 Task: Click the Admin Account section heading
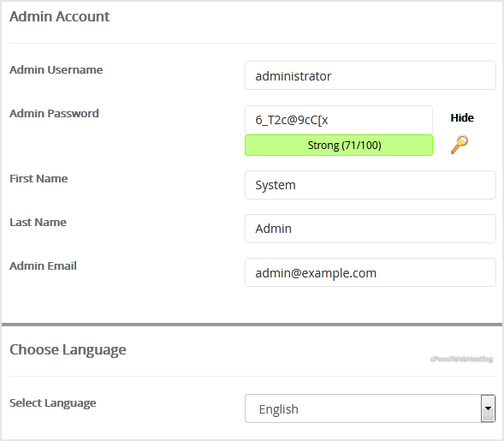point(59,16)
